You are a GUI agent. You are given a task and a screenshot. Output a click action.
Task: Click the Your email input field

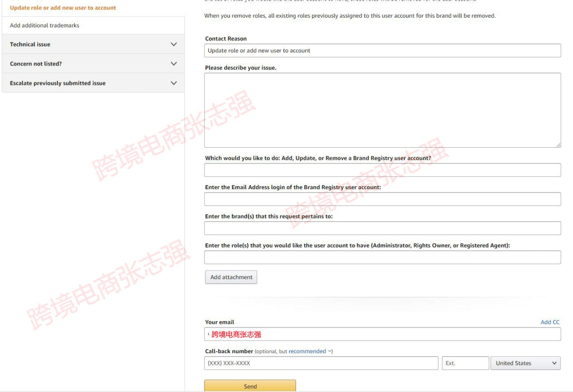[382, 334]
